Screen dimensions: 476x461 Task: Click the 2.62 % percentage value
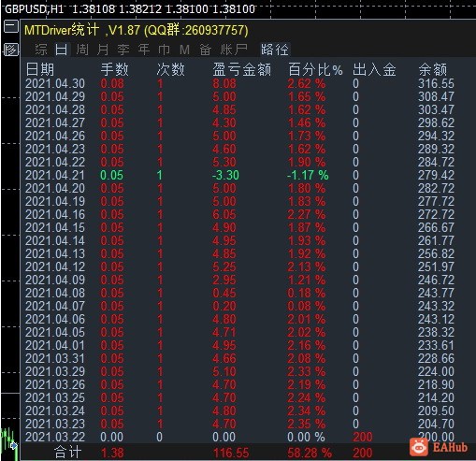pos(307,84)
